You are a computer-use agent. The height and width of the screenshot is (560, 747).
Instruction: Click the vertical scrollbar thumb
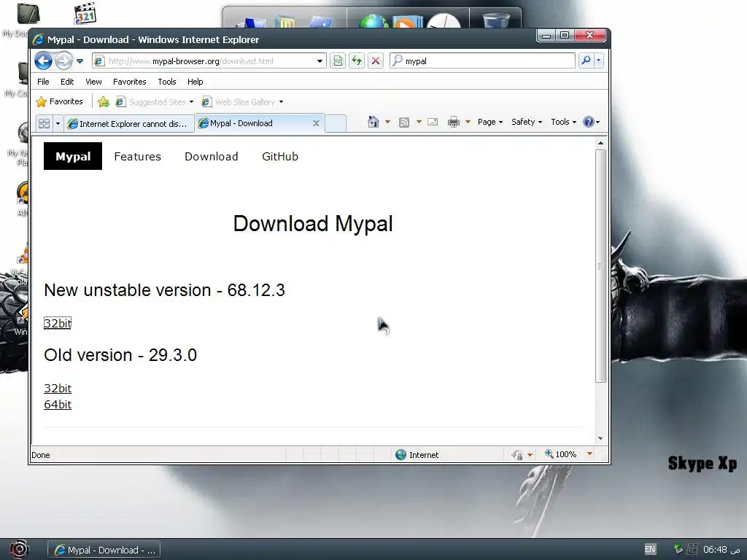(600, 265)
